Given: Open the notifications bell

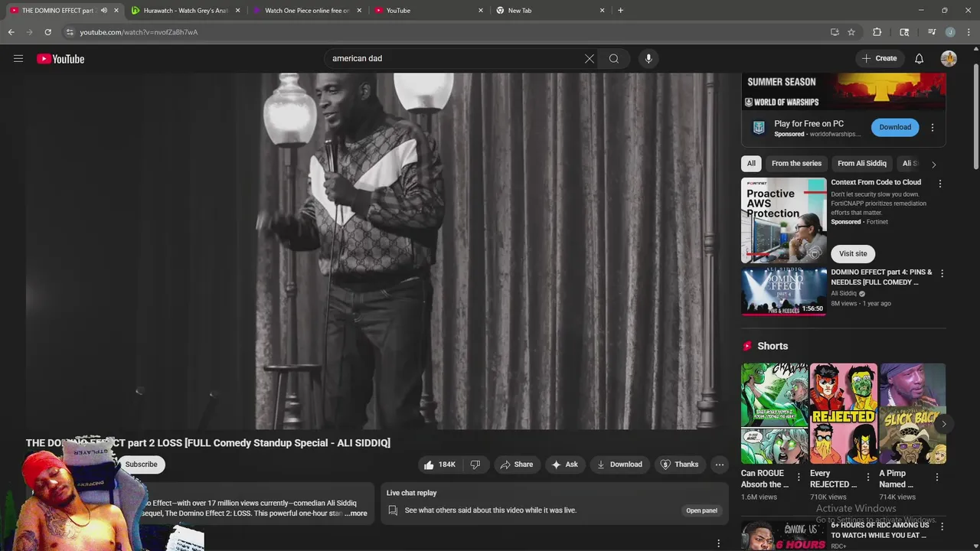Looking at the screenshot, I should (x=919, y=58).
